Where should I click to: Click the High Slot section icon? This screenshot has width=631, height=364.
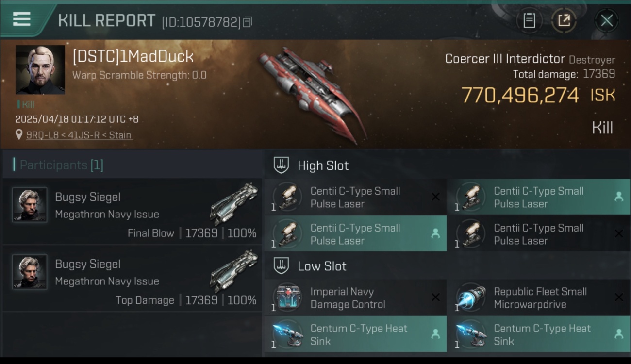coord(282,165)
